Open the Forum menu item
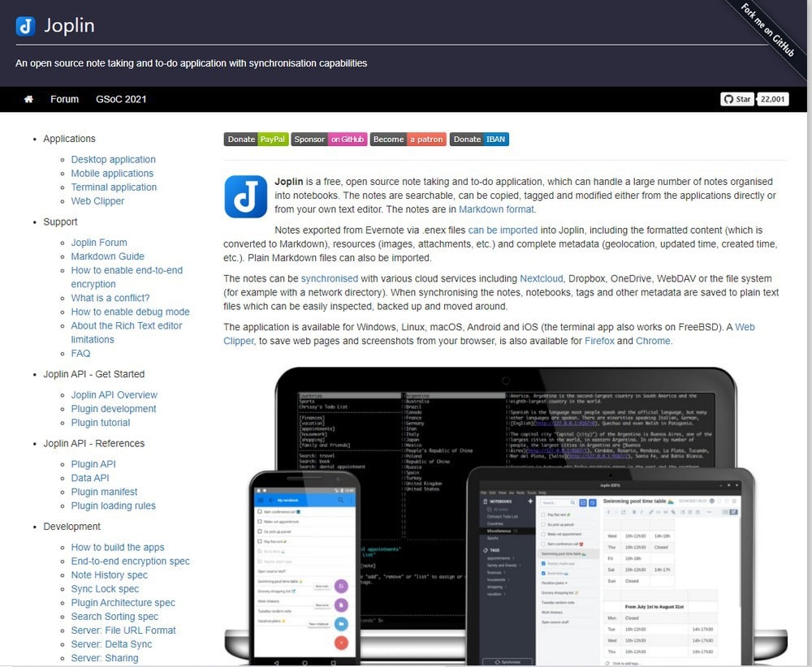812x667 pixels. click(x=64, y=99)
